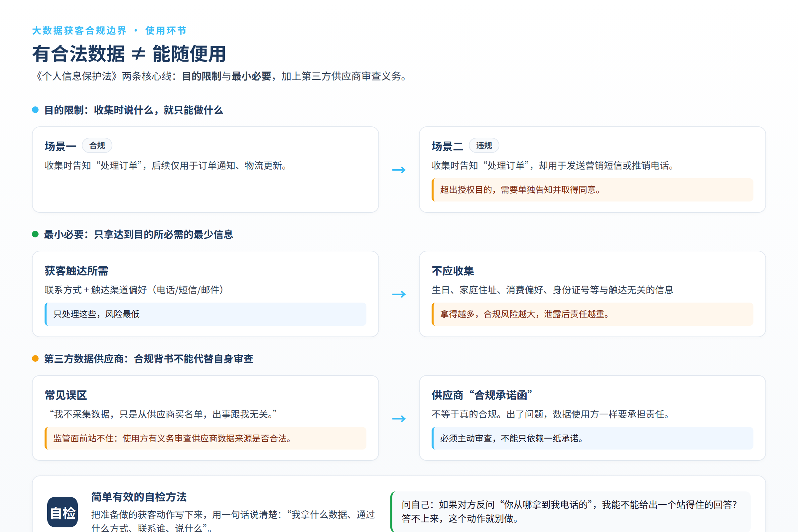Viewport: 798px width, 532px height.
Task: Click the text 联系方式 + 触达渠道偏好
Action: (x=135, y=290)
